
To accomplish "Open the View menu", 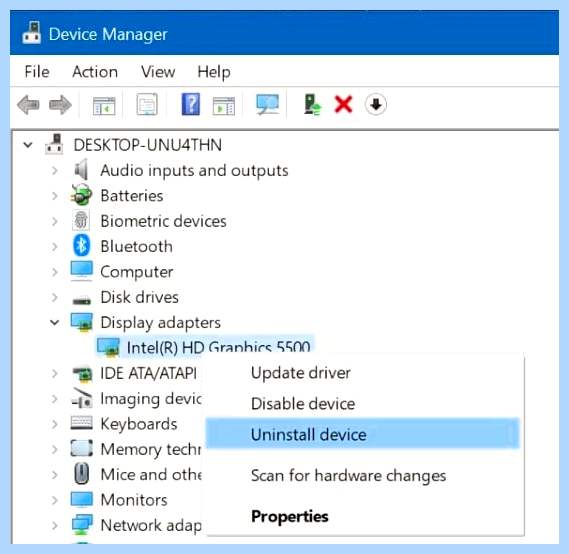I will click(158, 71).
